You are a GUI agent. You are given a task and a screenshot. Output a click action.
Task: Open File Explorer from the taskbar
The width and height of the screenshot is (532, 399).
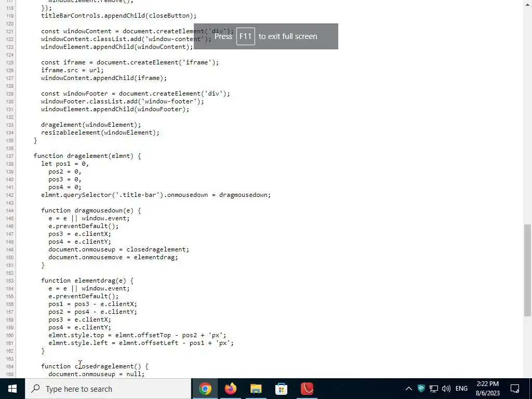point(256,389)
